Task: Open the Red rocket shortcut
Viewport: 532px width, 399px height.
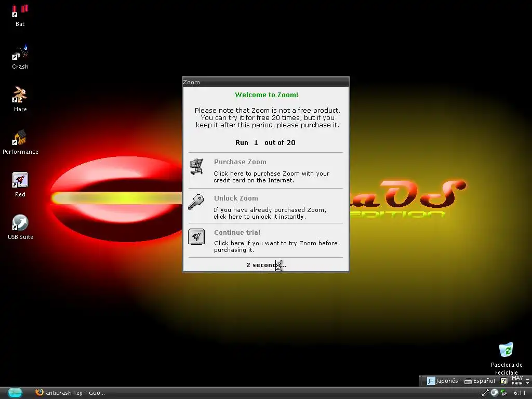Action: 20,185
